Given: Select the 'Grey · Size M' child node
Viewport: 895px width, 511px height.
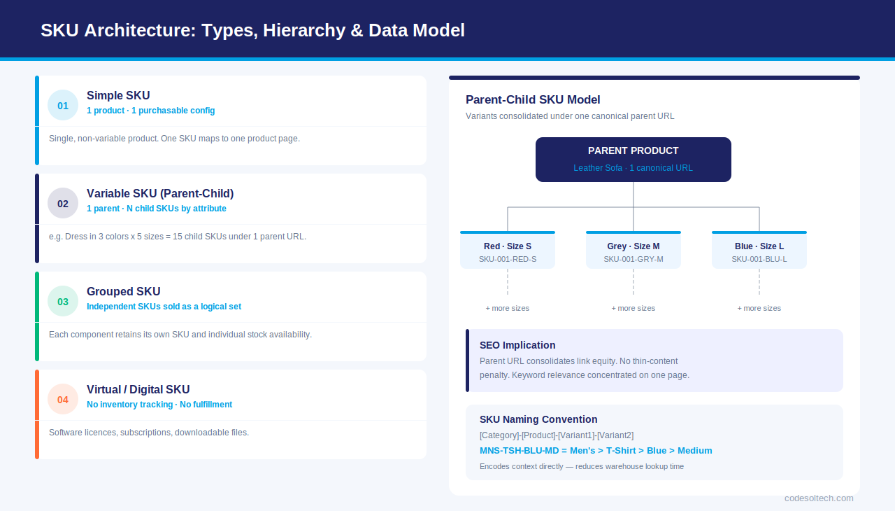Looking at the screenshot, I should [633, 251].
